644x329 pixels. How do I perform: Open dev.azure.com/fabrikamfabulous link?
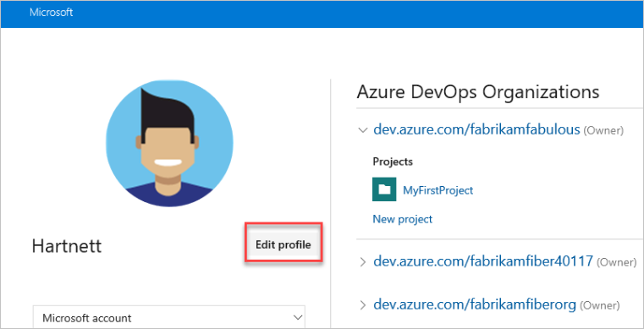tap(476, 130)
